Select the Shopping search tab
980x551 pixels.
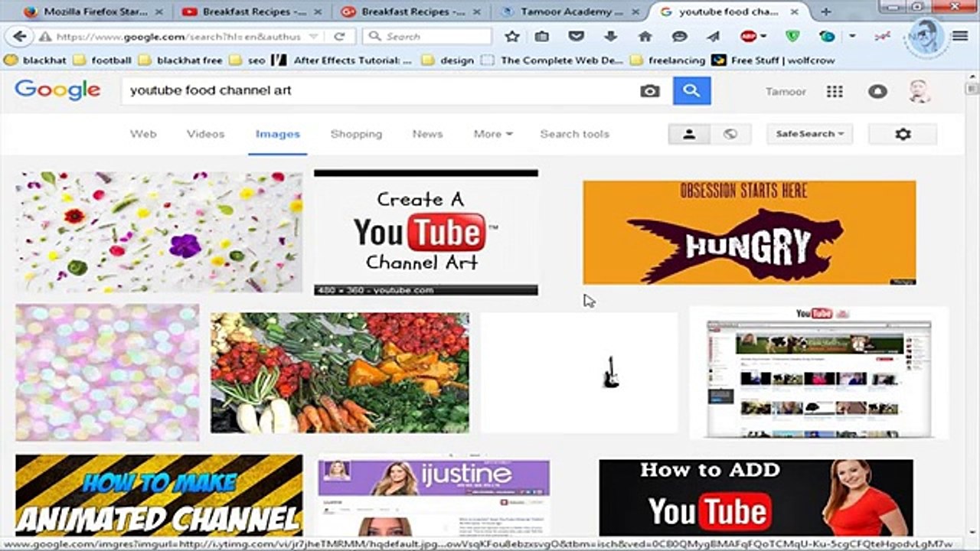click(356, 134)
